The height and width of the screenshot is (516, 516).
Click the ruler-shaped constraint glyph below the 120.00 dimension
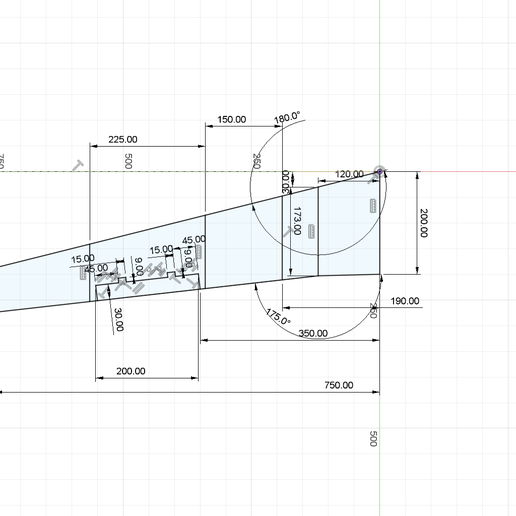(x=373, y=206)
